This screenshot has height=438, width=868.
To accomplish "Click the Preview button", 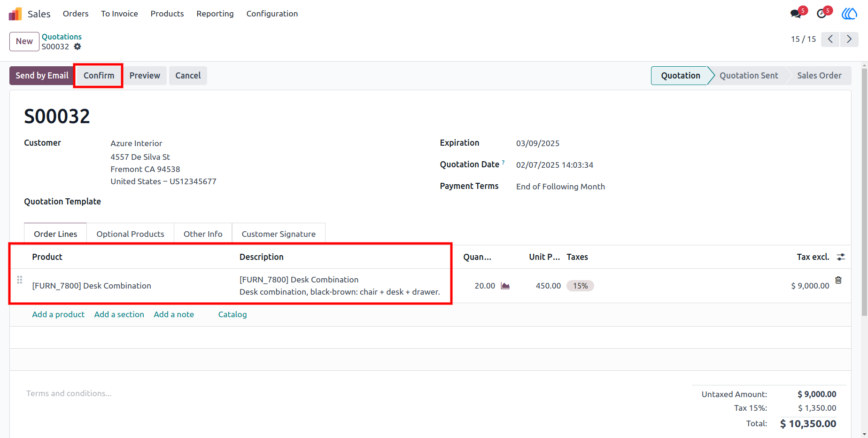I will 145,76.
